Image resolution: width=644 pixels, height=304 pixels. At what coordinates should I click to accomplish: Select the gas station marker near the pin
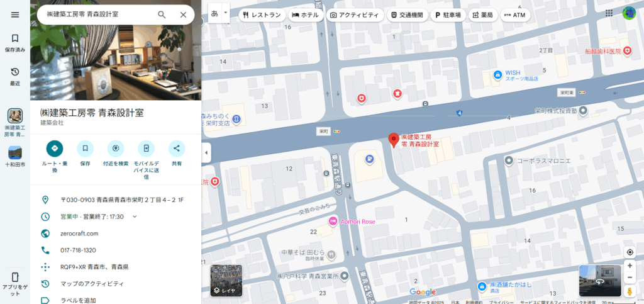(370, 159)
